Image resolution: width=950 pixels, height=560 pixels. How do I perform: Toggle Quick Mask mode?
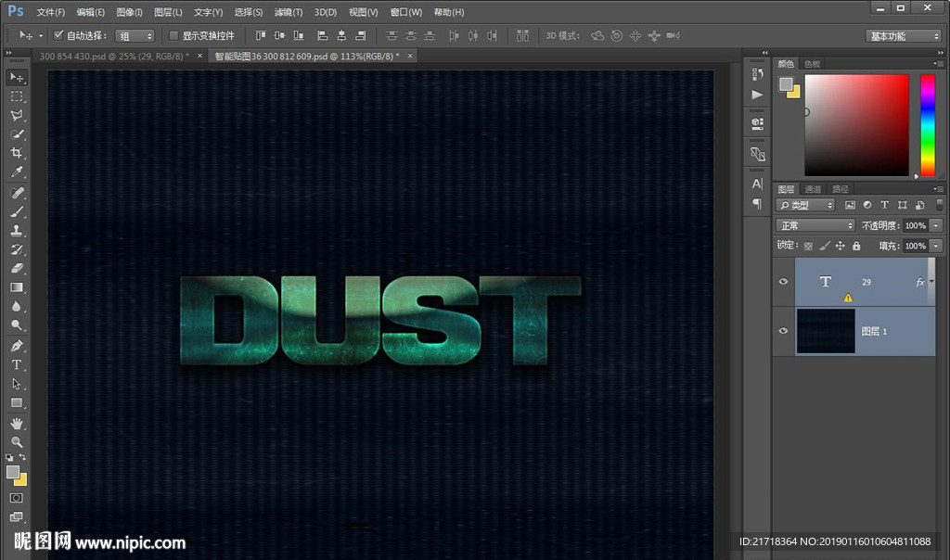point(17,498)
